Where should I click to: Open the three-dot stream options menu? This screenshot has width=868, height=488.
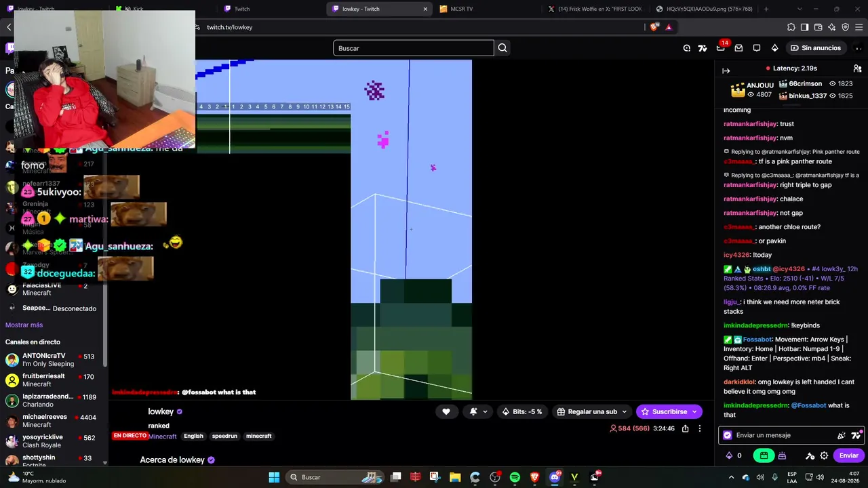click(700, 428)
